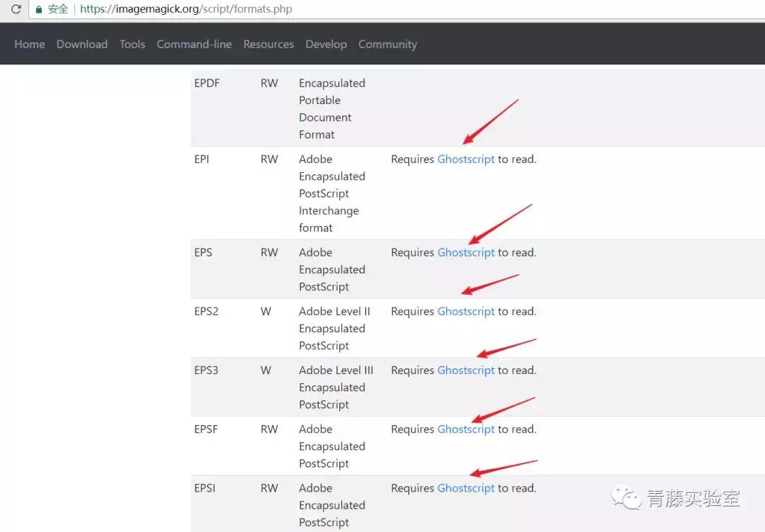The height and width of the screenshot is (532, 765).
Task: Open the Develop navigation item
Action: [326, 44]
